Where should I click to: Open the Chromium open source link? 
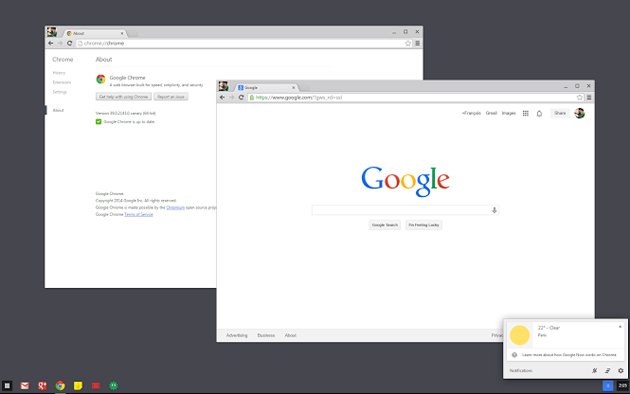[175, 208]
